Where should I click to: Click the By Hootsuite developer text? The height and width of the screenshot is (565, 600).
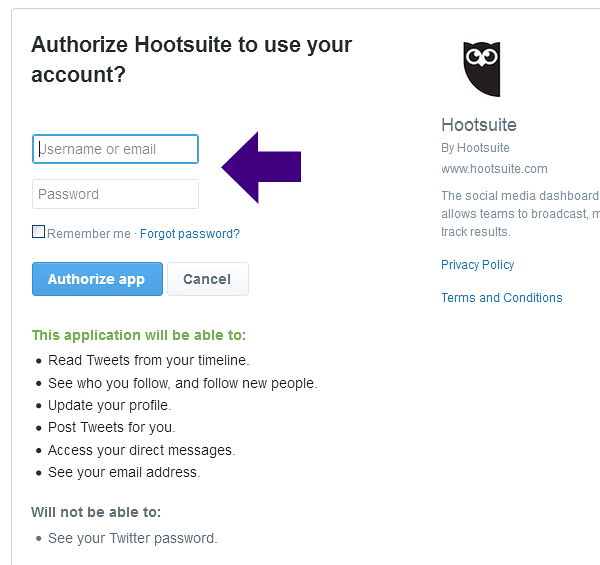pos(475,148)
